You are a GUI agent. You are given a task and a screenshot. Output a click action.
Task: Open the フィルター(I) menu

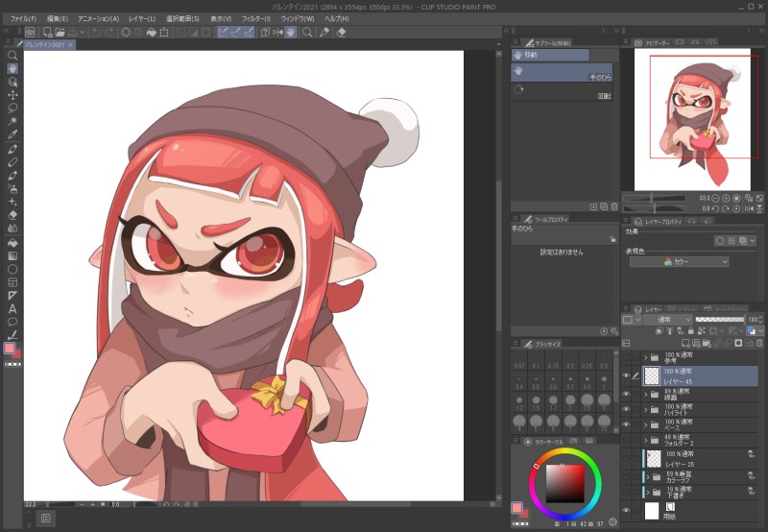point(255,18)
